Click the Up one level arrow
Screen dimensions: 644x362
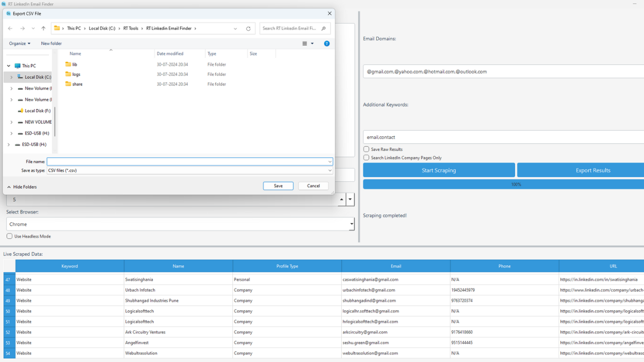(x=43, y=29)
